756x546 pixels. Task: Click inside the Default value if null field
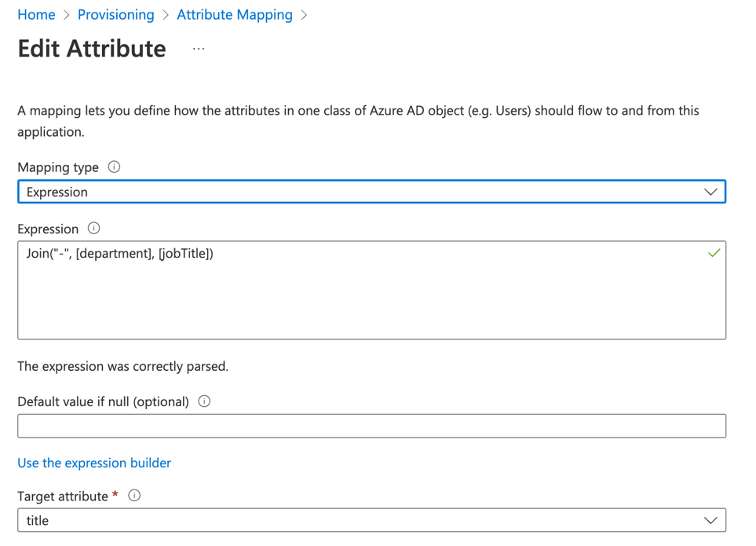click(x=372, y=425)
